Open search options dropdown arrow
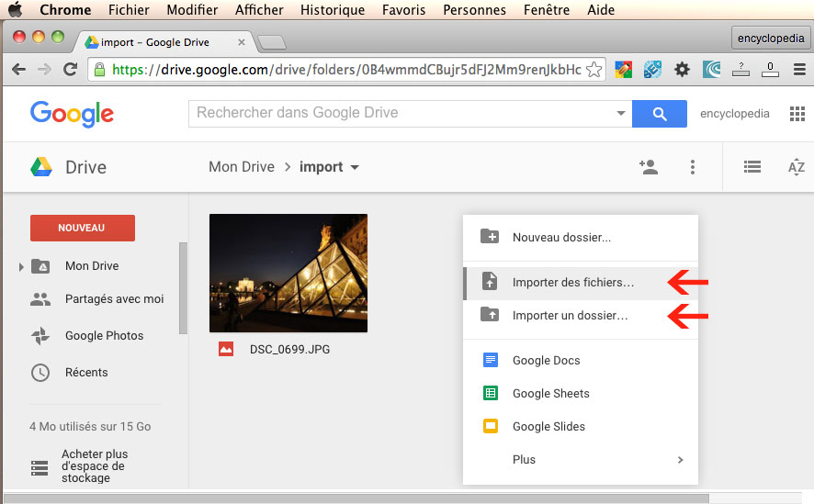The width and height of the screenshot is (814, 504). [x=620, y=114]
